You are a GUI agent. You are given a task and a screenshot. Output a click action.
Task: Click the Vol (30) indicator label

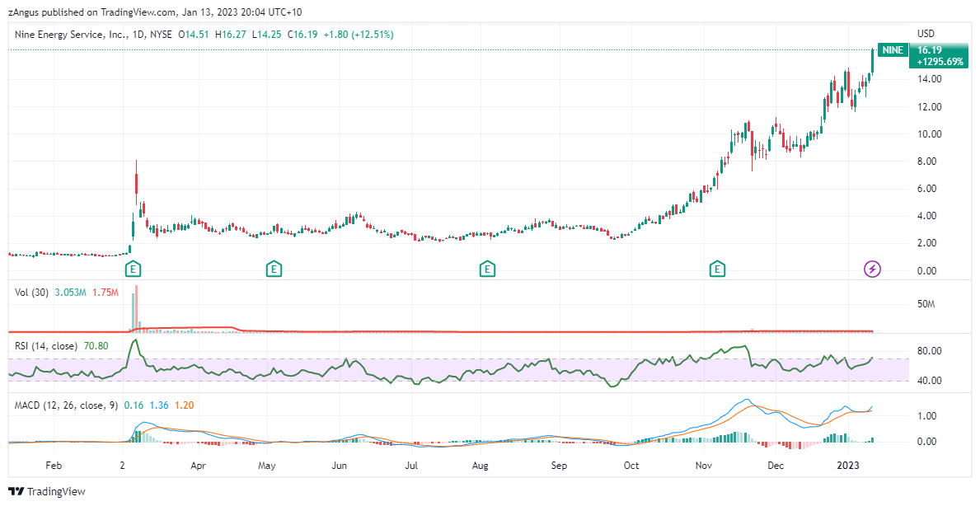point(32,293)
